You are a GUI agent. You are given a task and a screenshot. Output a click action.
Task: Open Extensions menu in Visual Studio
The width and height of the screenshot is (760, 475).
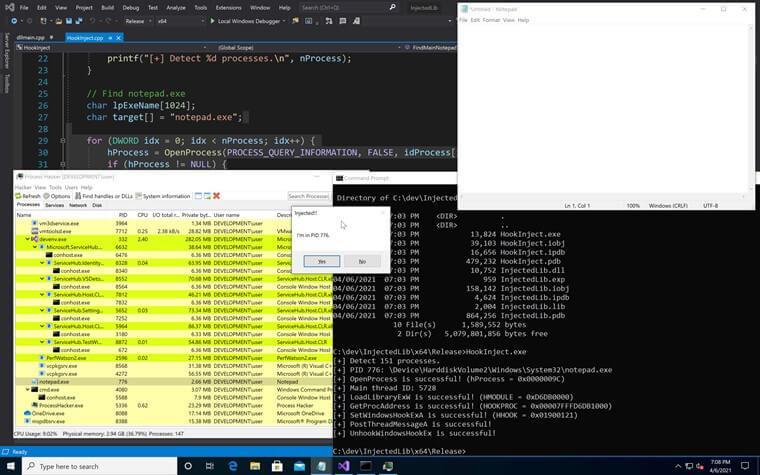click(228, 7)
